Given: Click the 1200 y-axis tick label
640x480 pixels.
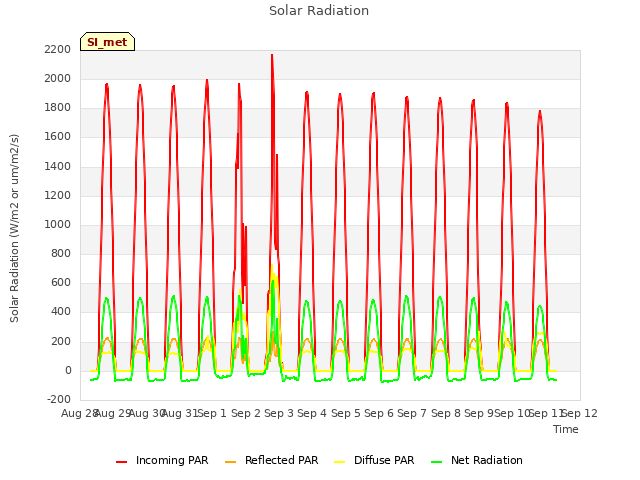Looking at the screenshot, I should tap(58, 195).
